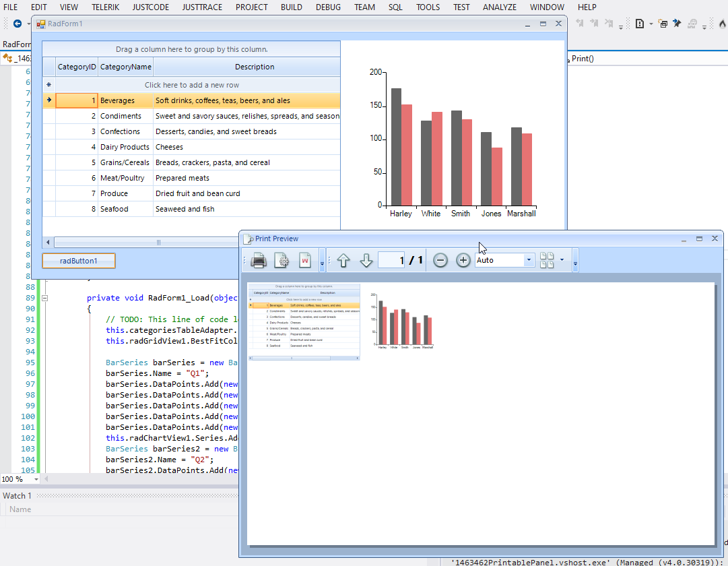Go to previous page with up arrow
Viewport: 728px width, 566px height.
343,260
